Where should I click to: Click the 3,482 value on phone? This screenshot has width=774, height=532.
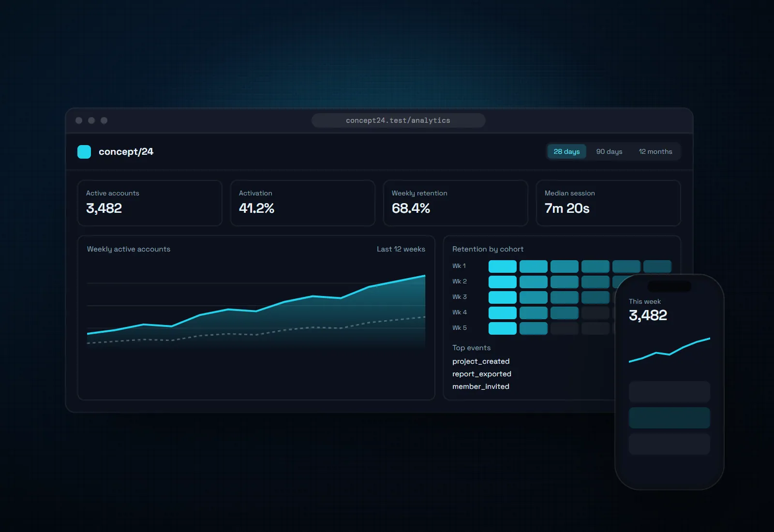(x=648, y=315)
